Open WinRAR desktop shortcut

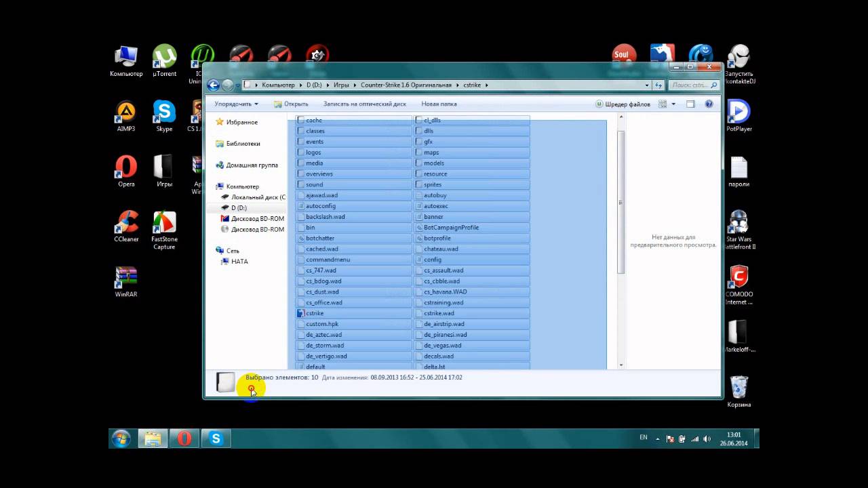126,281
